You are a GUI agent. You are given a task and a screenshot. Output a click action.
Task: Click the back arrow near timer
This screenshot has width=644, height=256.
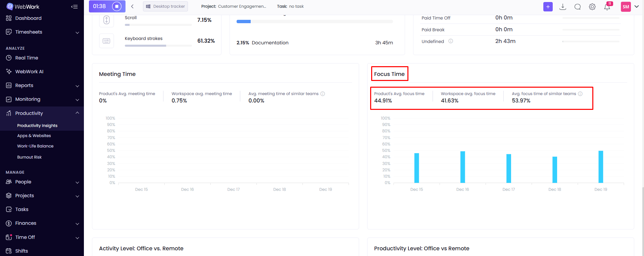(132, 6)
